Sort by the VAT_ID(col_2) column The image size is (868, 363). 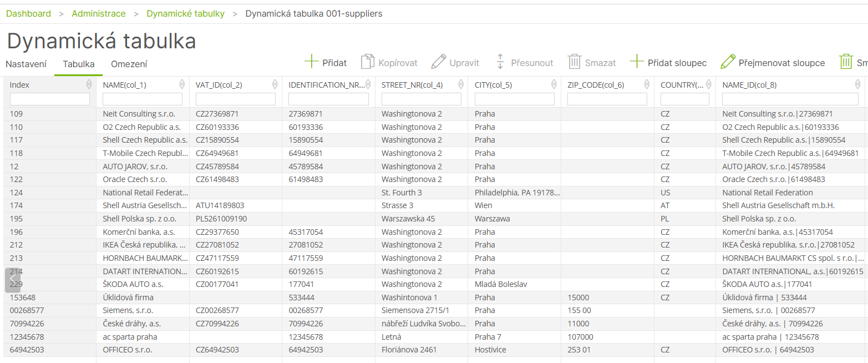click(275, 84)
